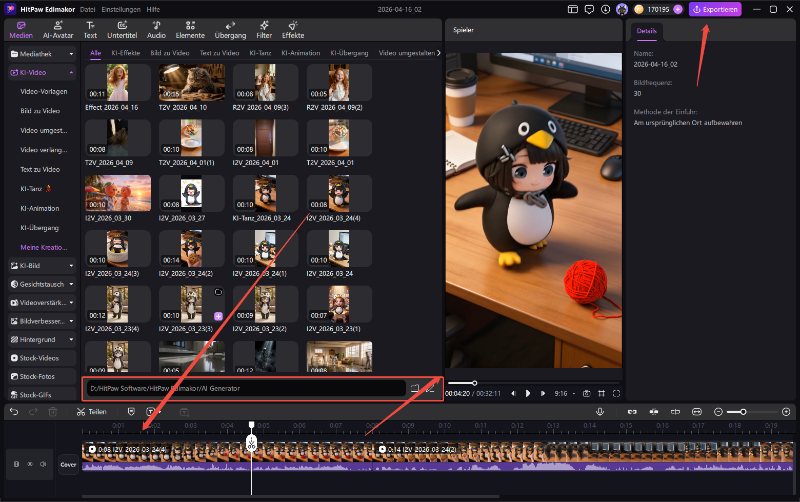Split the clip with Teilen
This screenshot has height=502, width=800.
91,412
